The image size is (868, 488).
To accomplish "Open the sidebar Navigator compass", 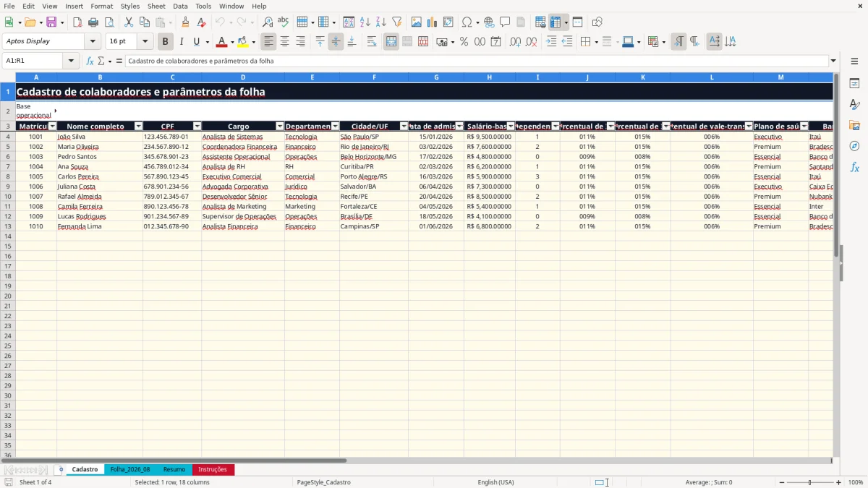I will 854,146.
